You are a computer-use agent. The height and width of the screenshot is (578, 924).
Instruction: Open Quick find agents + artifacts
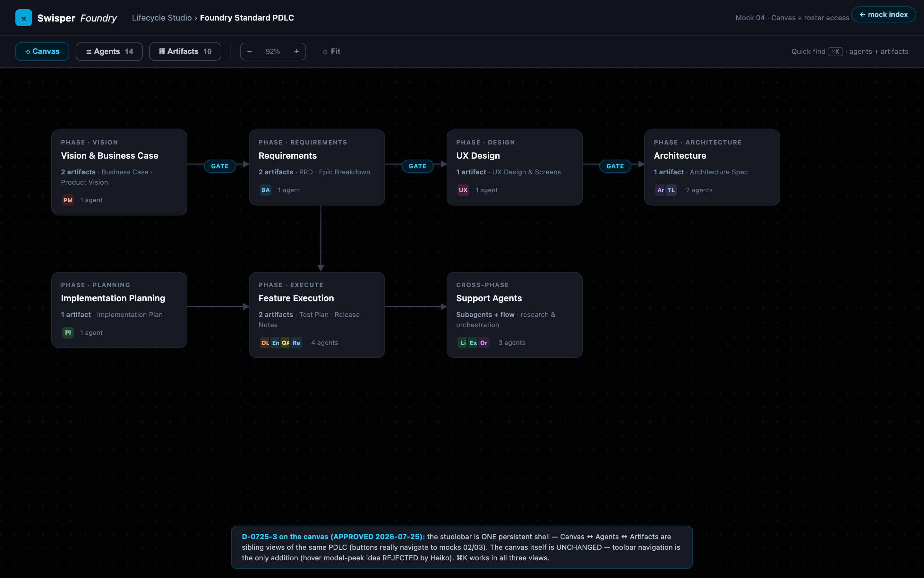(850, 51)
